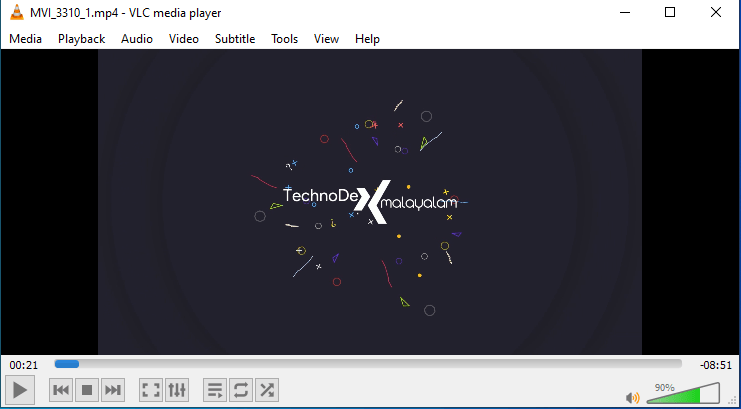Open the Audio menu
Viewport: 741px width, 409px height.
[x=137, y=39]
